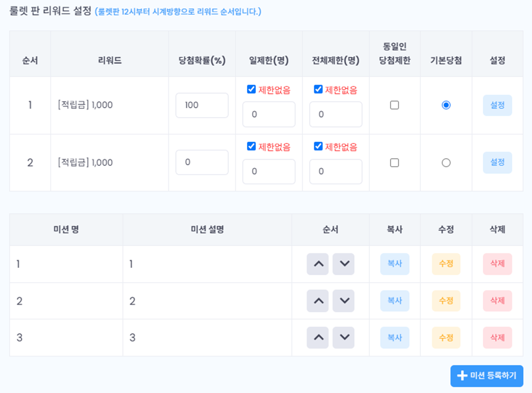This screenshot has width=532, height=393.
Task: Select reward 1 기본당첨 radio button
Action: [446, 105]
